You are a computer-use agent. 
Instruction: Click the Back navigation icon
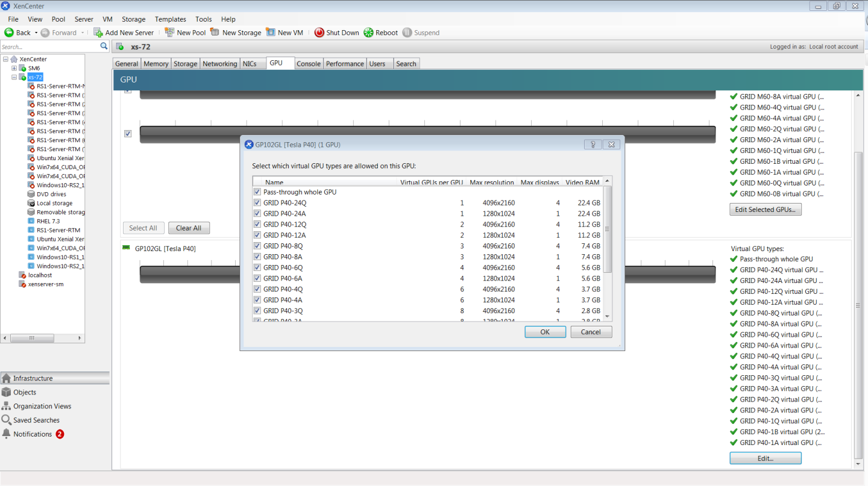tap(9, 33)
